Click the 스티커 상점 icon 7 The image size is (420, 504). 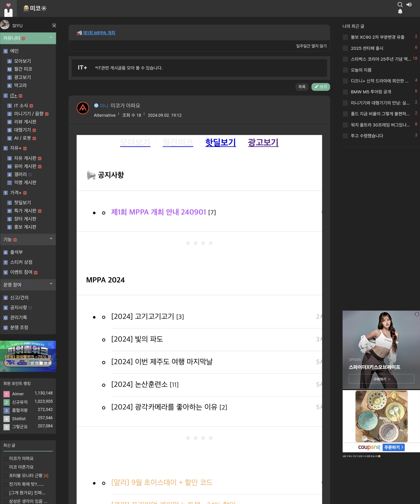tap(6, 263)
